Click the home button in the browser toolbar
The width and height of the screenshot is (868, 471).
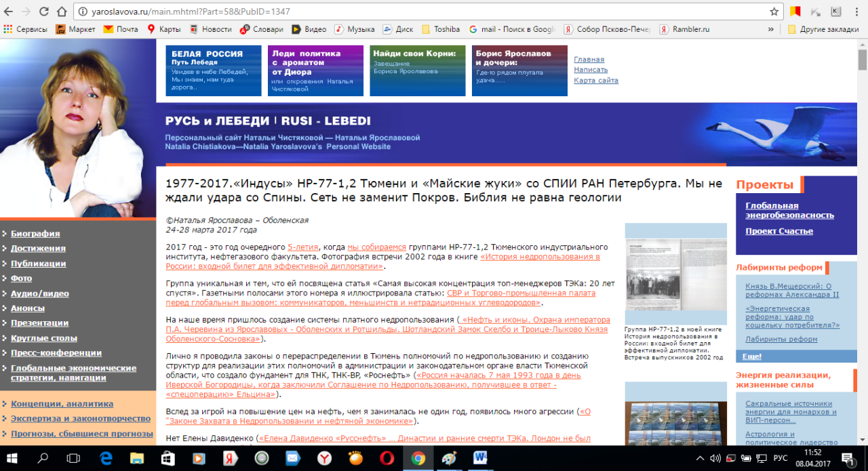pyautogui.click(x=62, y=12)
